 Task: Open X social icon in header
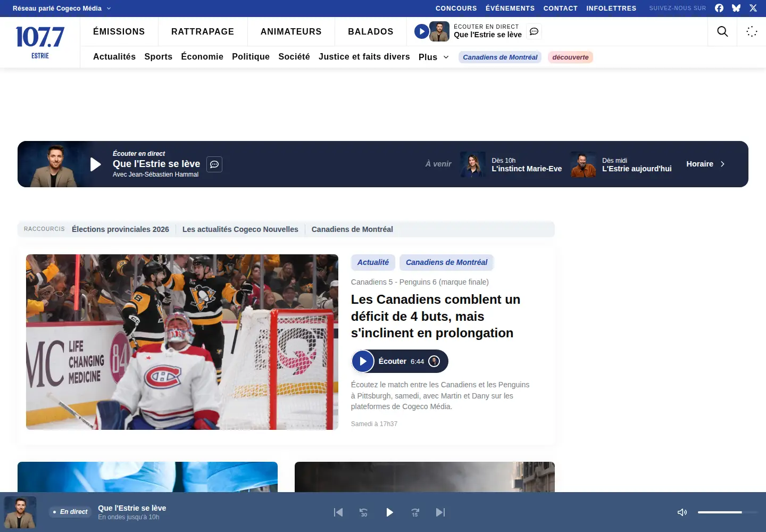pyautogui.click(x=753, y=8)
